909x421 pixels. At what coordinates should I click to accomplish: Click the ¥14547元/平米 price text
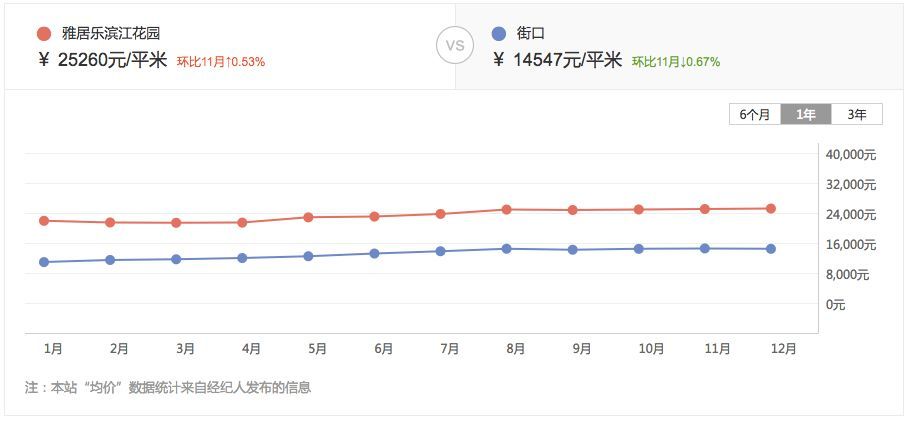(559, 60)
